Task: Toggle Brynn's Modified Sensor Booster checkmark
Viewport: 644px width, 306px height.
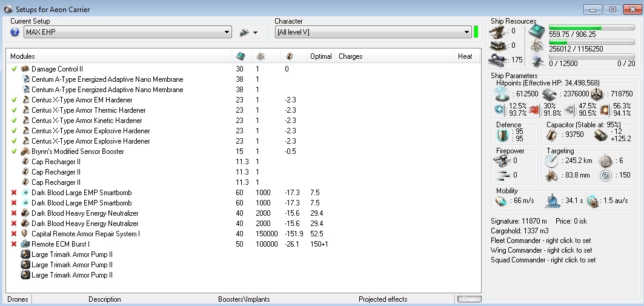Action: (14, 151)
